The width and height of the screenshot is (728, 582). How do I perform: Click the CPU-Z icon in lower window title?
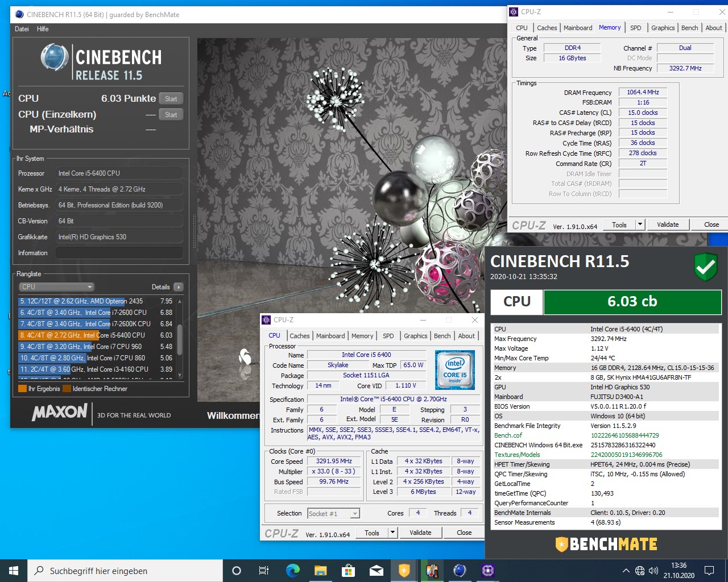(x=266, y=320)
